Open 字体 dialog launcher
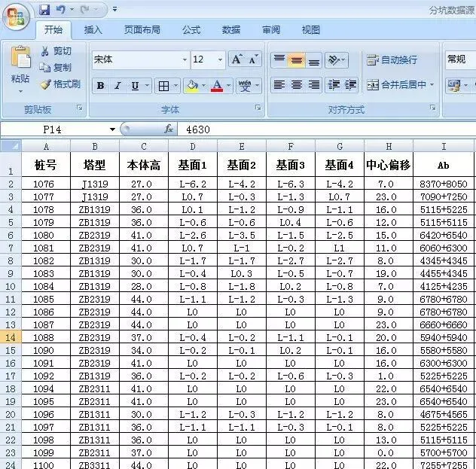Screen dimensions: 476x469 258,108
